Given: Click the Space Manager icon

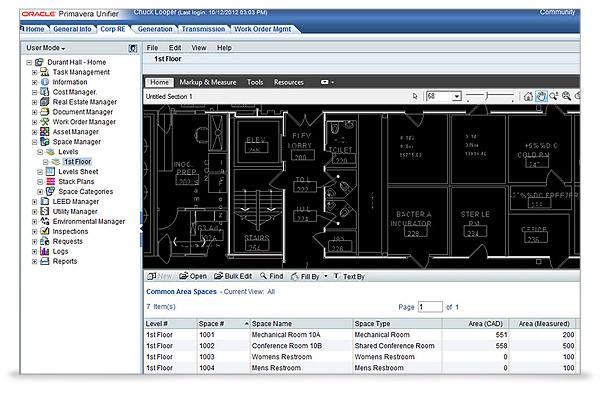Looking at the screenshot, I should point(45,142).
